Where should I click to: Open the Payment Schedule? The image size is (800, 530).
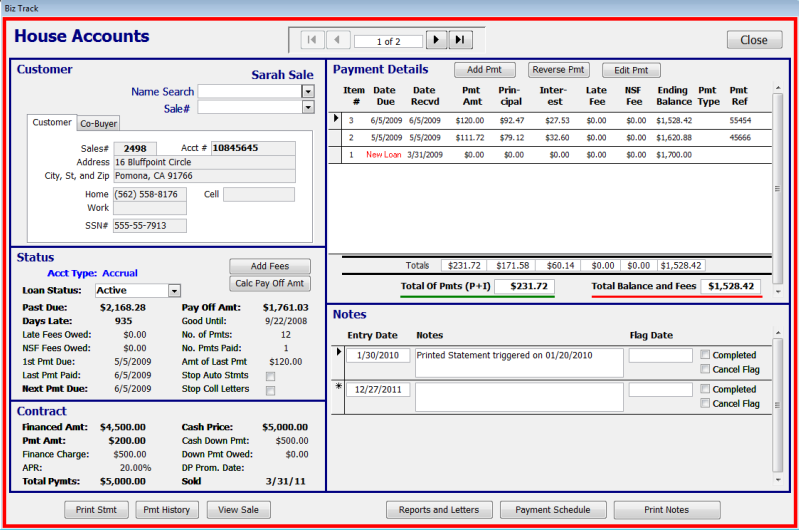[x=553, y=510]
